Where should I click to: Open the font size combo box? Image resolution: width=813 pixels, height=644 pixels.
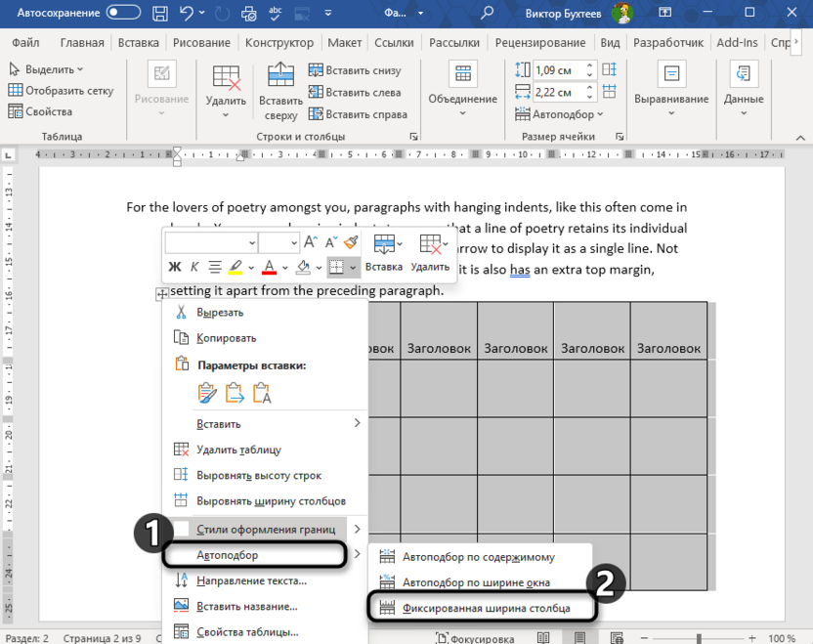click(x=278, y=242)
